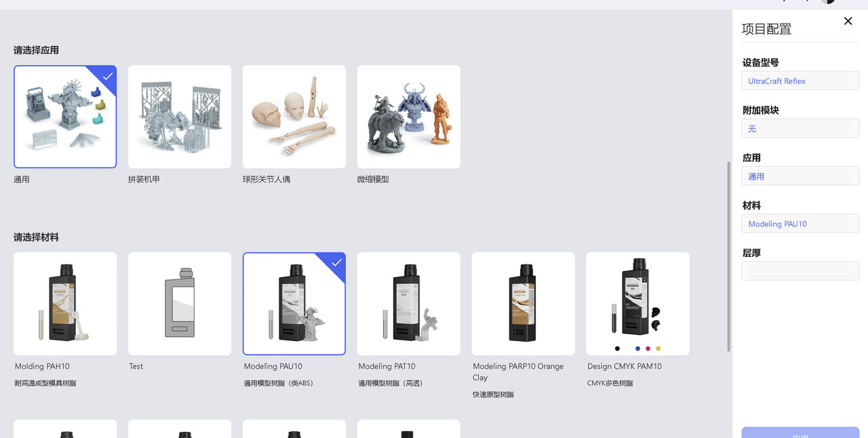The width and height of the screenshot is (868, 438).
Task: Pick the 球形关节人偶 application card
Action: 294,117
